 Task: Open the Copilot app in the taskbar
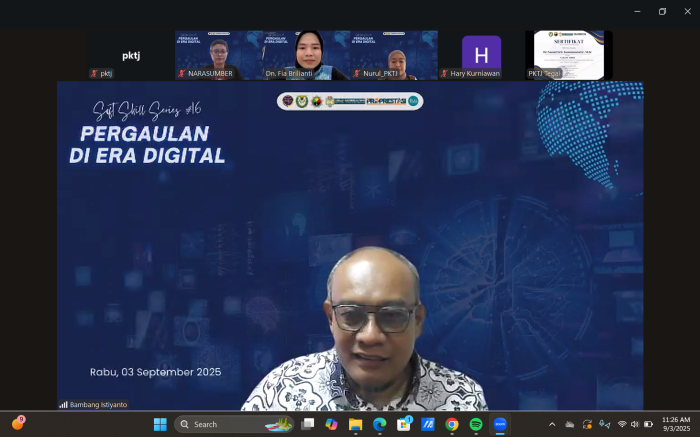click(331, 424)
